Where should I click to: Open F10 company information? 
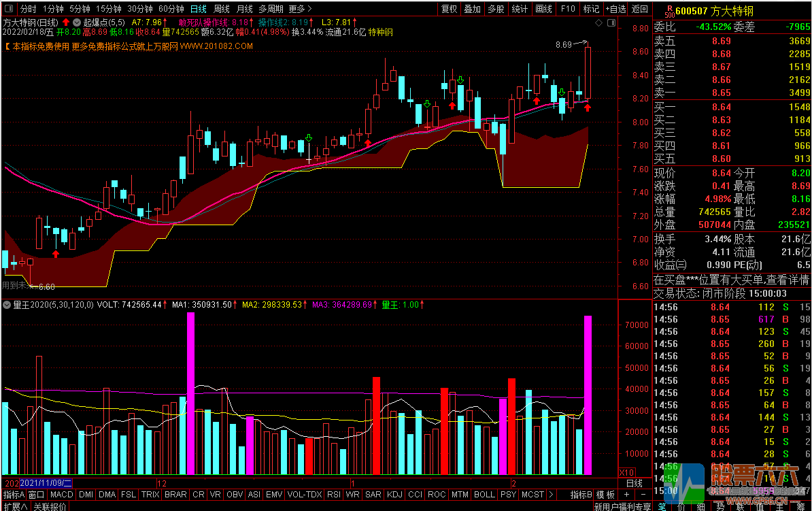pos(568,9)
